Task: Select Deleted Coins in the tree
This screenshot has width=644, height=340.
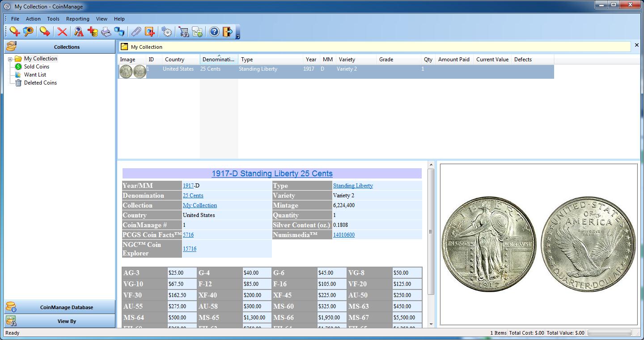Action: click(x=40, y=83)
